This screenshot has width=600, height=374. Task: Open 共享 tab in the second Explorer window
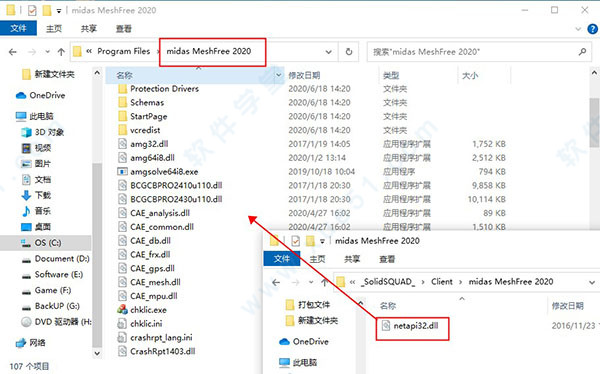pyautogui.click(x=352, y=259)
